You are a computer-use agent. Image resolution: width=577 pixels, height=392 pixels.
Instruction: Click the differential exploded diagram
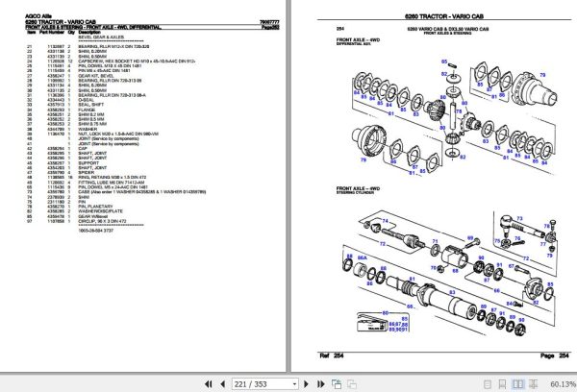pyautogui.click(x=455, y=116)
